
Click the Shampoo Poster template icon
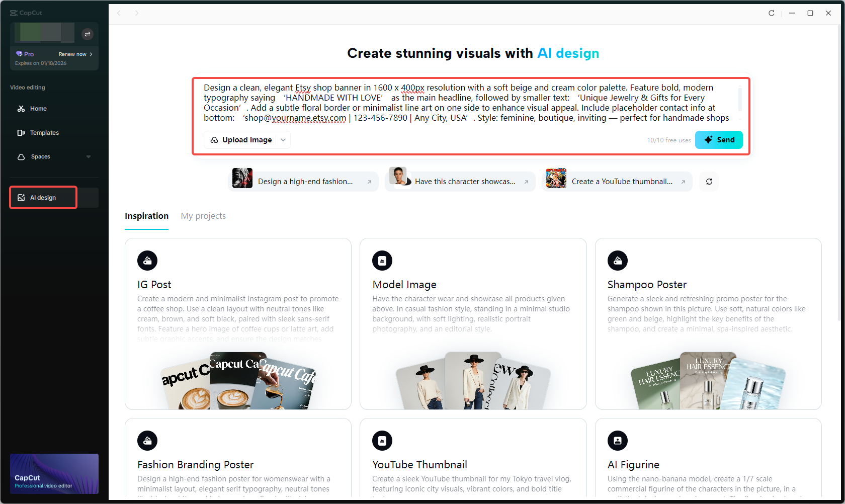tap(618, 261)
